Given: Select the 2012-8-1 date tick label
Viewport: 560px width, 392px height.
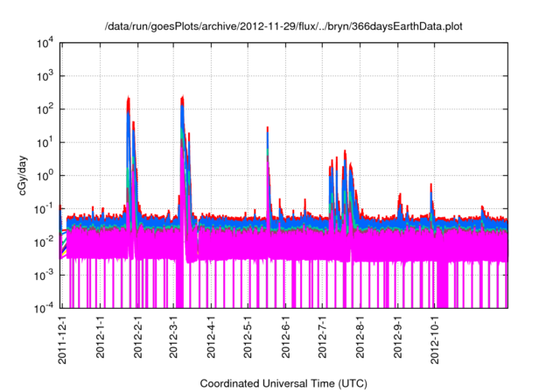Looking at the screenshot, I should 360,338.
